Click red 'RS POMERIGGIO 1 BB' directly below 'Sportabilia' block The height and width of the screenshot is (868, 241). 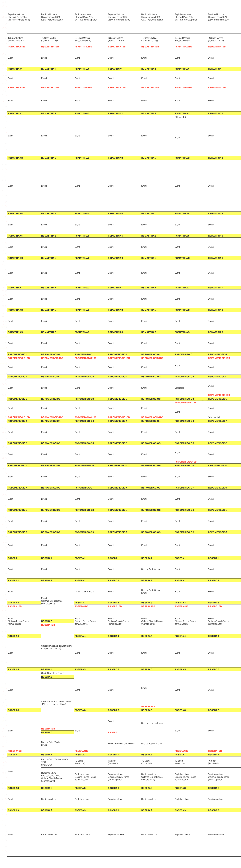tap(185, 402)
